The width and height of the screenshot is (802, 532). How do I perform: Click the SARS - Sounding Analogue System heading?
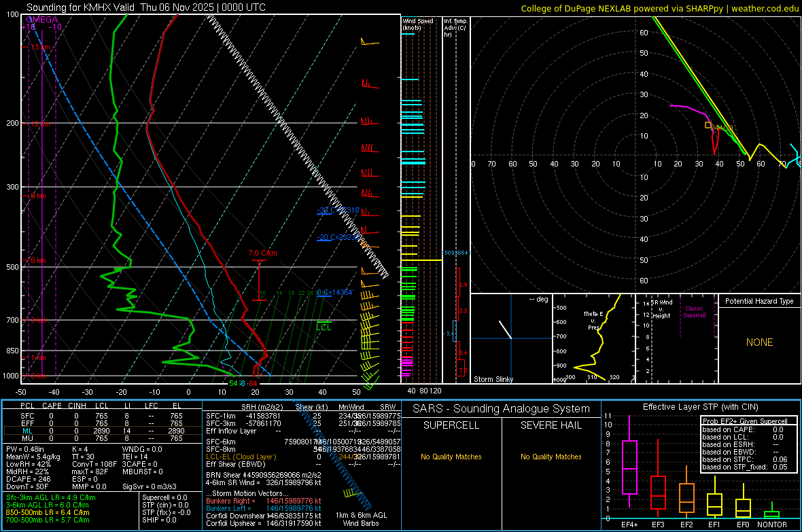pyautogui.click(x=502, y=409)
